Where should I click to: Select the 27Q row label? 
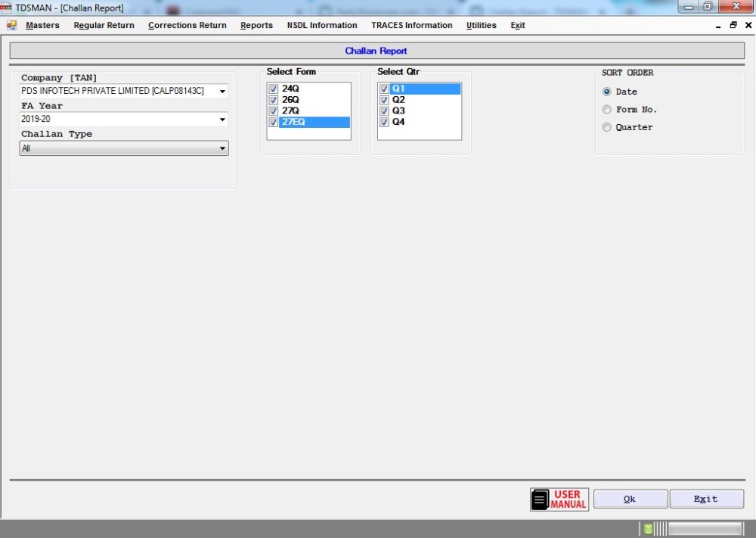coord(290,111)
